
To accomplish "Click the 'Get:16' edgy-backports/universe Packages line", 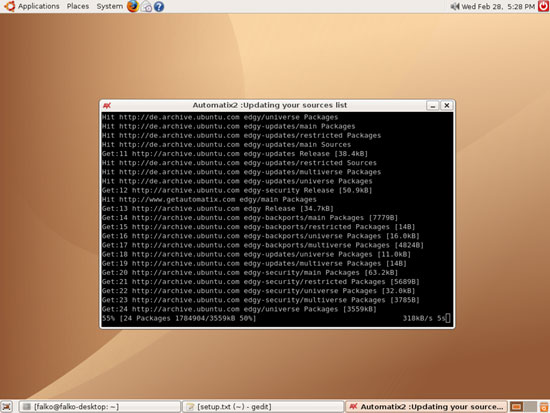I will (x=261, y=236).
